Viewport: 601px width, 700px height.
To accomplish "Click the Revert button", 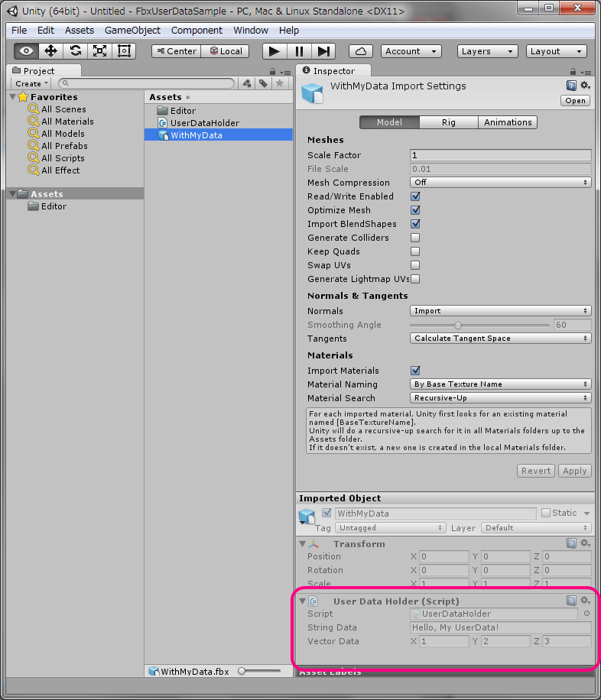I will pos(536,471).
